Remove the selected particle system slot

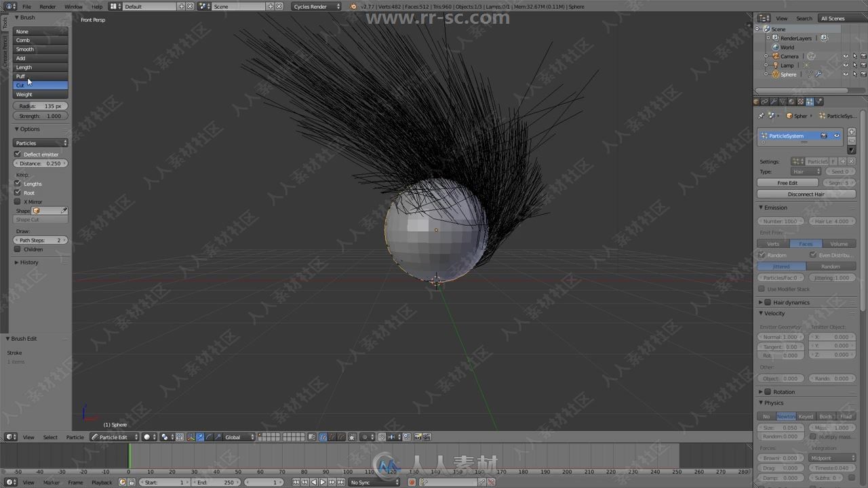[852, 141]
